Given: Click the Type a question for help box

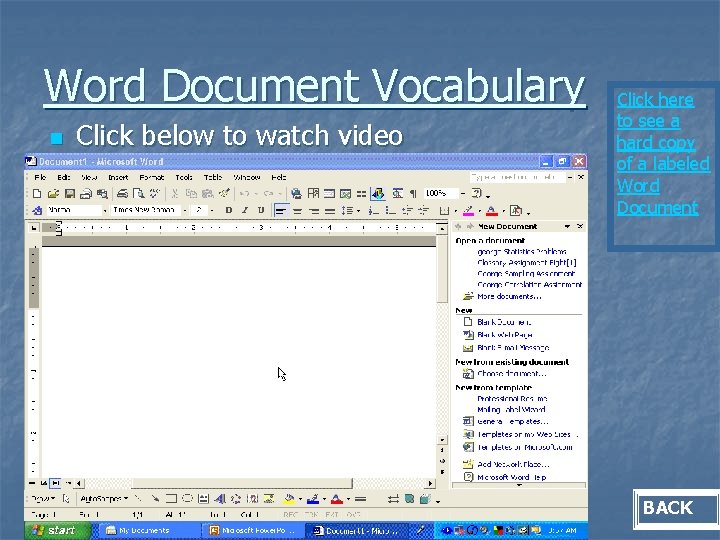Looking at the screenshot, I should point(517,177).
